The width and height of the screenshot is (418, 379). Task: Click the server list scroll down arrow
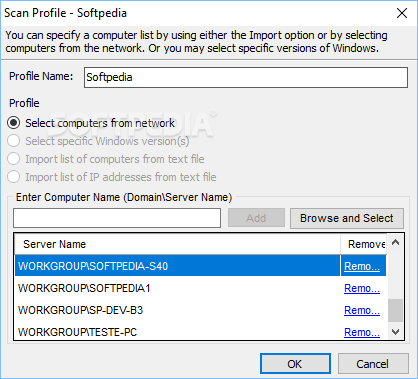pos(396,332)
